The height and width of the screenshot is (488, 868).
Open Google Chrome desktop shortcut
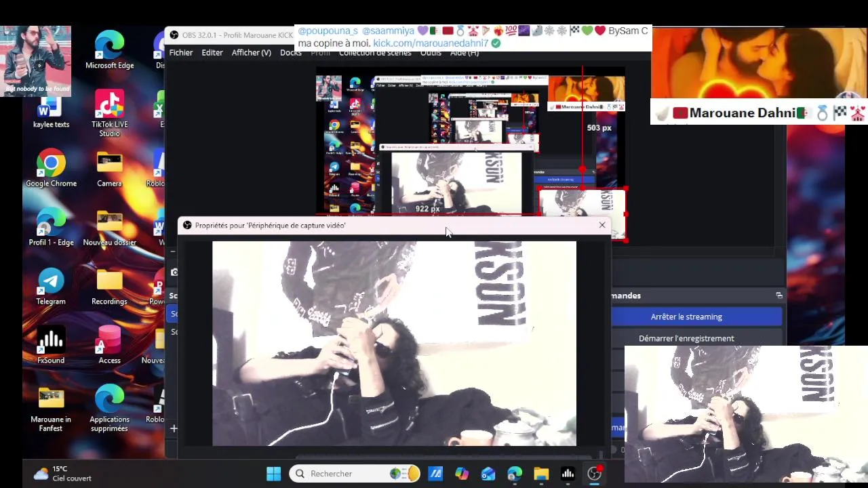51,168
